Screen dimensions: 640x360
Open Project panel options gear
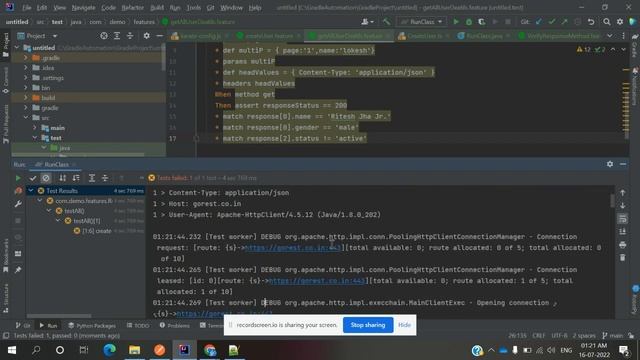click(x=147, y=36)
